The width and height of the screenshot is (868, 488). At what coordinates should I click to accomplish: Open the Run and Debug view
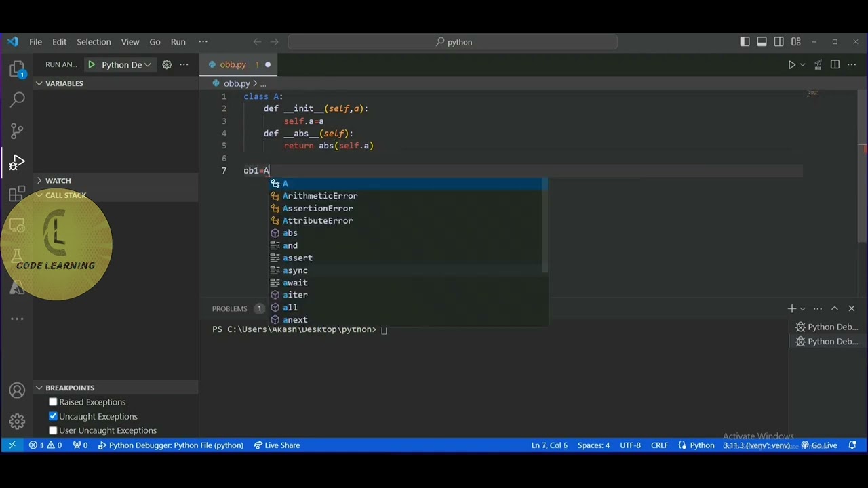(x=17, y=163)
